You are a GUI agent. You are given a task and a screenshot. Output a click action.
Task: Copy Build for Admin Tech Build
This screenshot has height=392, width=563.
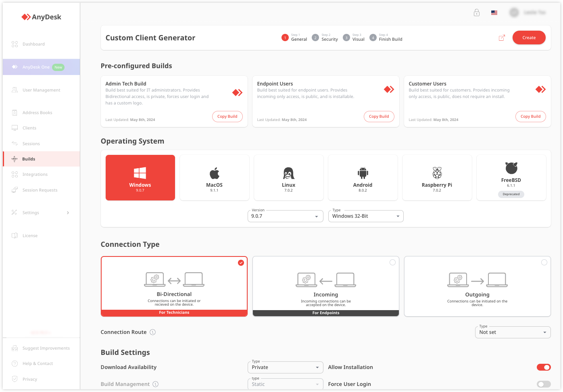(x=227, y=117)
